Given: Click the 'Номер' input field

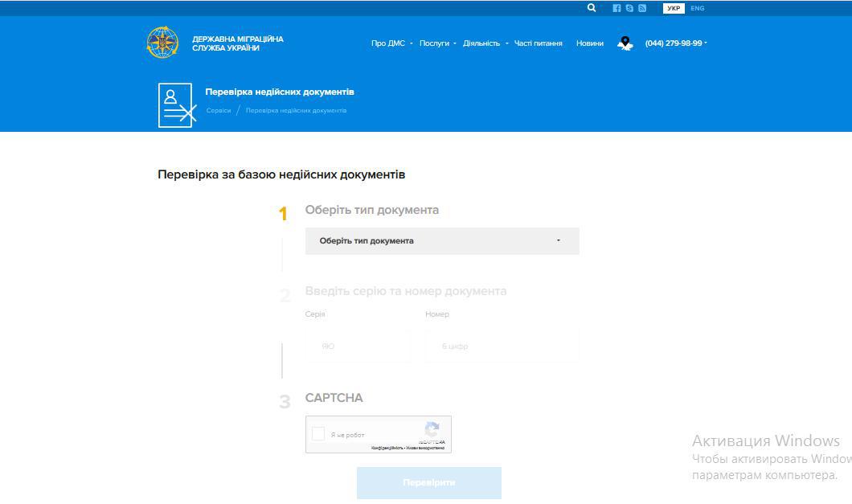Looking at the screenshot, I should pyautogui.click(x=501, y=346).
